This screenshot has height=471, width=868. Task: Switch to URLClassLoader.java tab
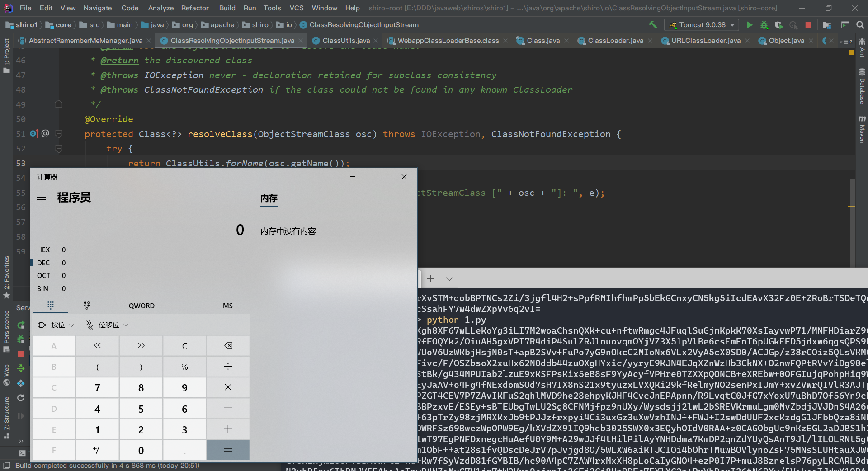click(706, 41)
